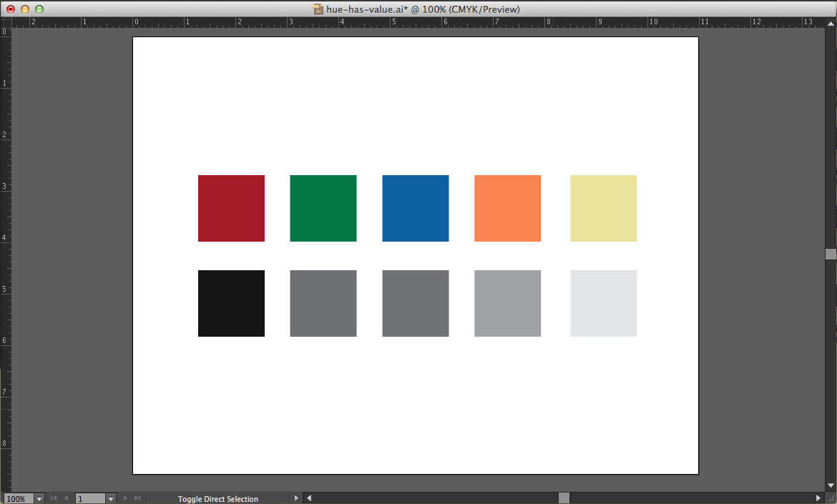This screenshot has height=504, width=837.
Task: Select the blue square on artboard
Action: pos(415,208)
